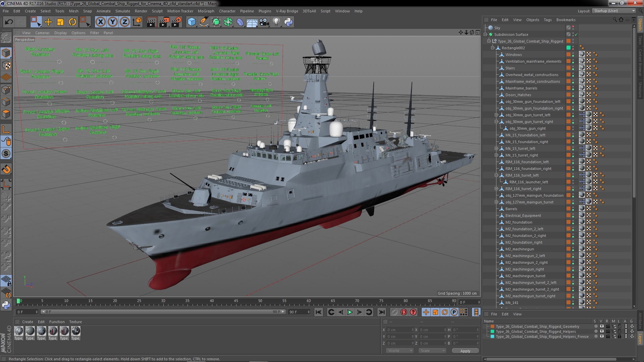
Task: Click first material thumbnail
Action: tap(19, 331)
